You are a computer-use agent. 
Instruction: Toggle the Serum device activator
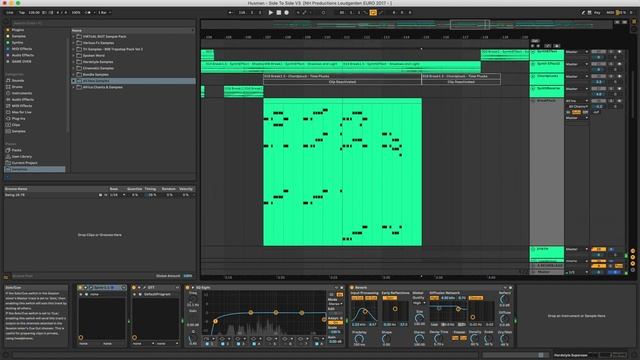click(80, 288)
